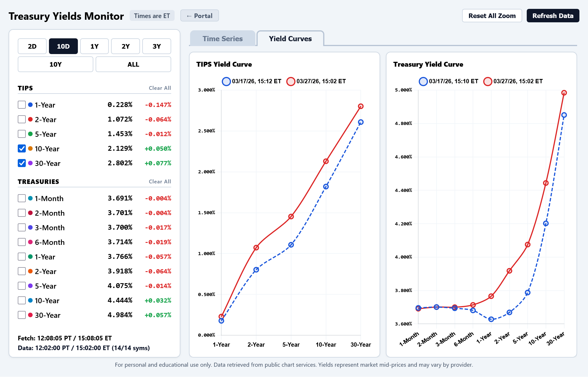The width and height of the screenshot is (588, 377).
Task: Click red 30-Year data point on TIPS curve
Action: 361,106
